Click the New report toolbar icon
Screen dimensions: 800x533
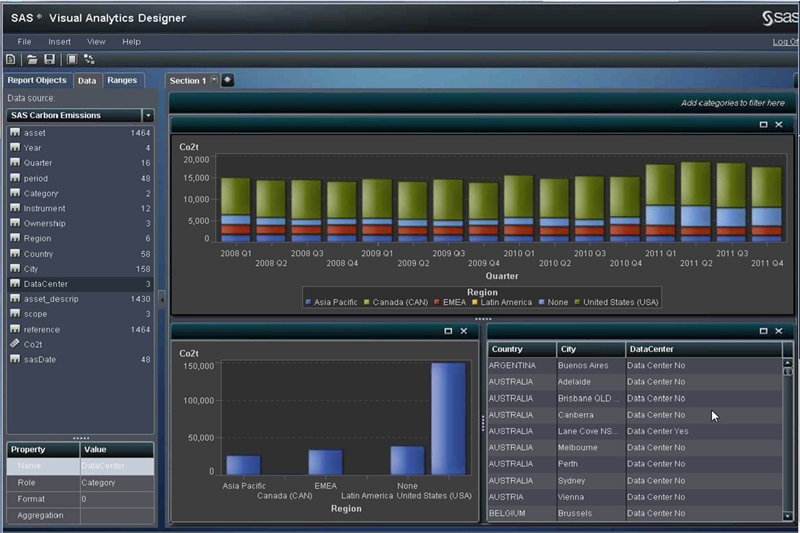coord(11,59)
